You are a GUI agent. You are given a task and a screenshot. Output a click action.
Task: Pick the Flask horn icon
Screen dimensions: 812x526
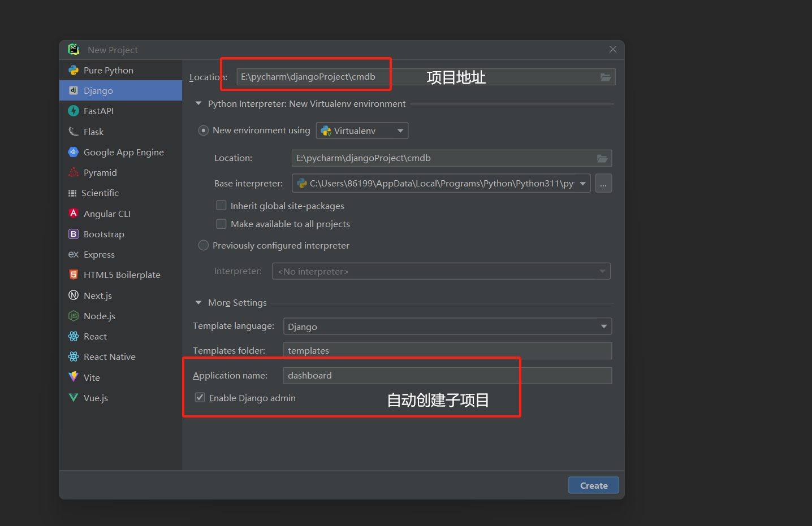point(74,132)
